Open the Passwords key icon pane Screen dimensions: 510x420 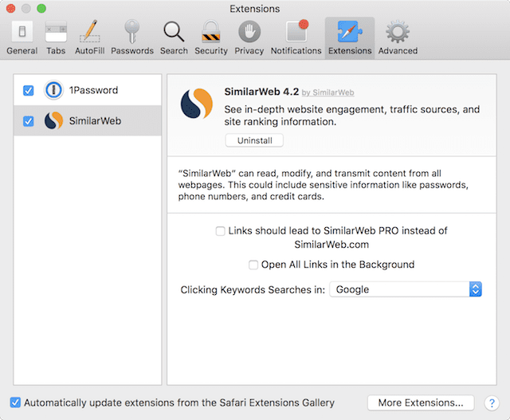click(132, 37)
